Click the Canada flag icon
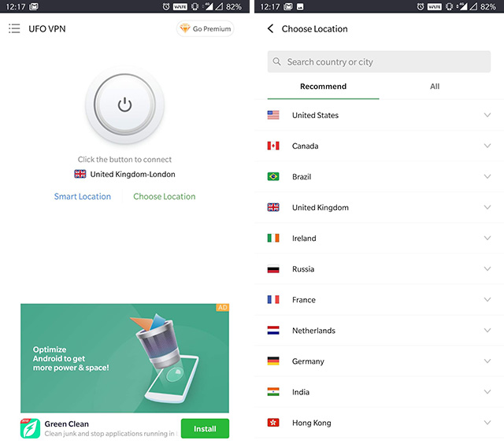Image resolution: width=504 pixels, height=444 pixels. point(273,146)
